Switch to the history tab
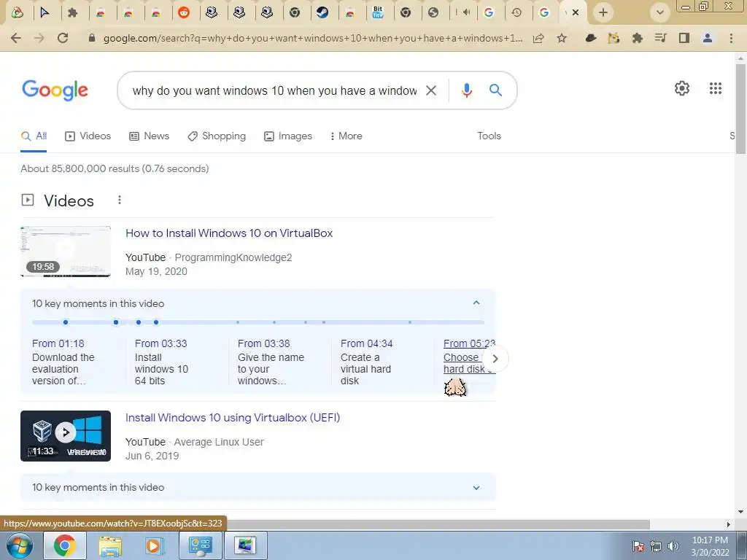747x560 pixels. [x=516, y=13]
